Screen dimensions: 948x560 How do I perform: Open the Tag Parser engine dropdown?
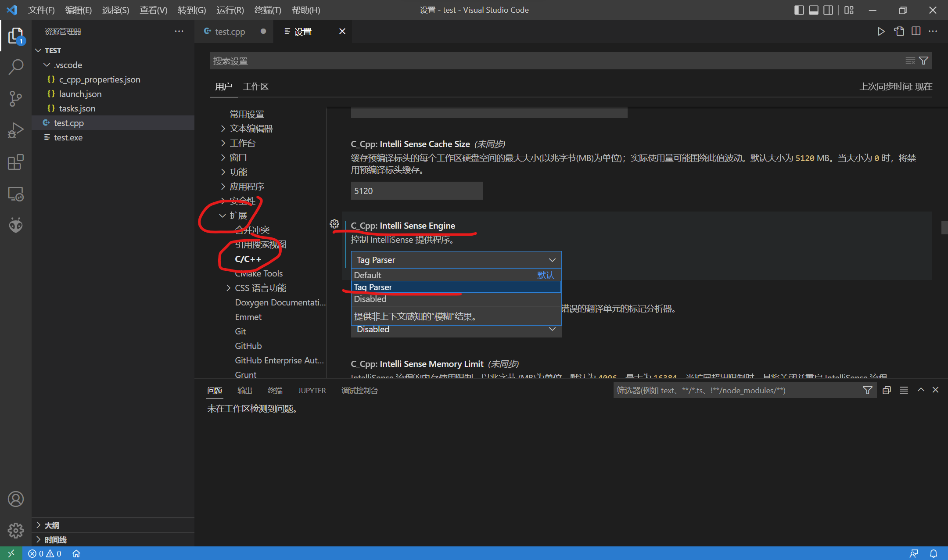456,260
